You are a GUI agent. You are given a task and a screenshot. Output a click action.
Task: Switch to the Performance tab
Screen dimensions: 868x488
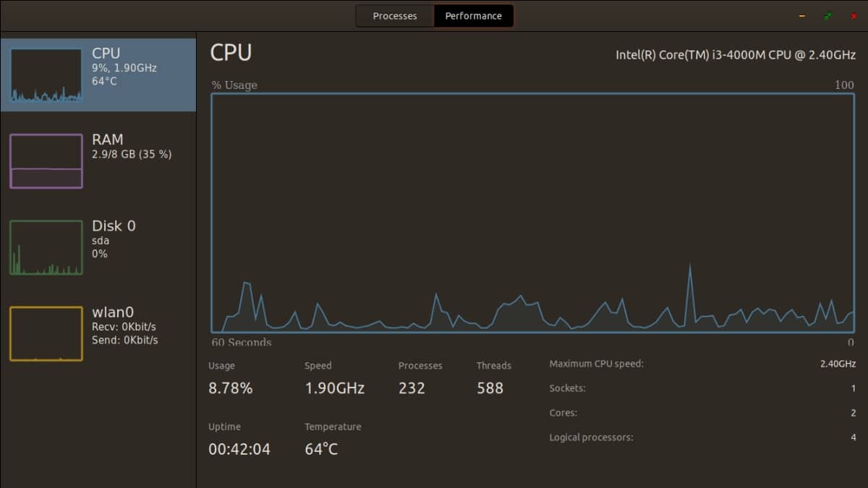coord(474,15)
